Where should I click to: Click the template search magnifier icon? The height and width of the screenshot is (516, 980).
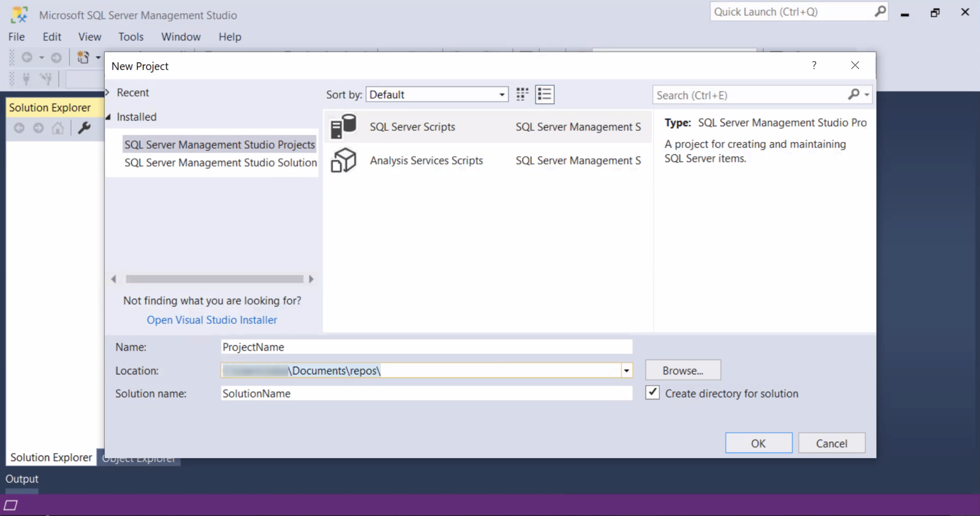pyautogui.click(x=854, y=94)
